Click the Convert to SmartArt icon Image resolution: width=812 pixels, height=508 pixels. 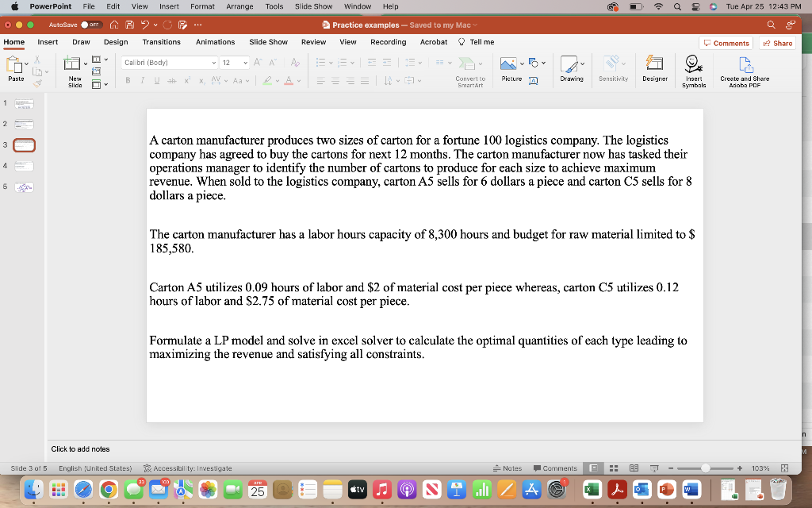click(466, 63)
